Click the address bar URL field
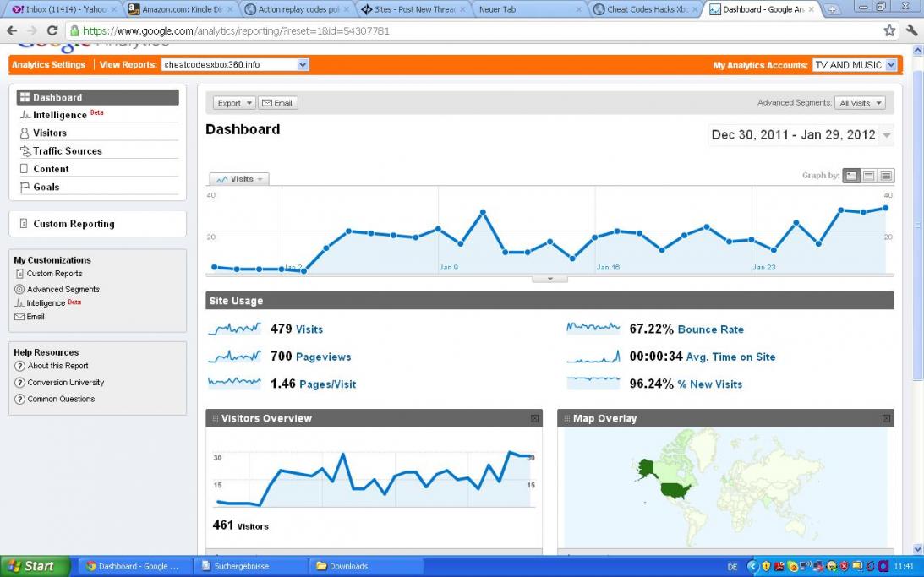924x577 pixels. click(473, 30)
